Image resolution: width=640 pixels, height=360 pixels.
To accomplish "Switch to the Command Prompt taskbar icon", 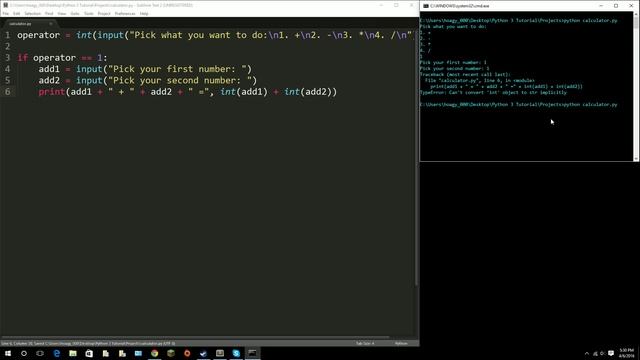I will pyautogui.click(x=252, y=353).
